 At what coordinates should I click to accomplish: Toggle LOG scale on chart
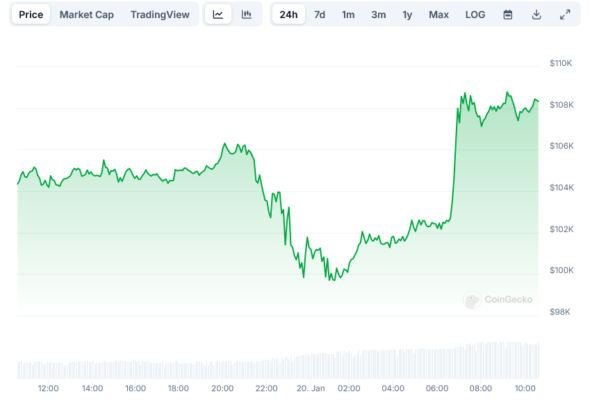point(475,15)
